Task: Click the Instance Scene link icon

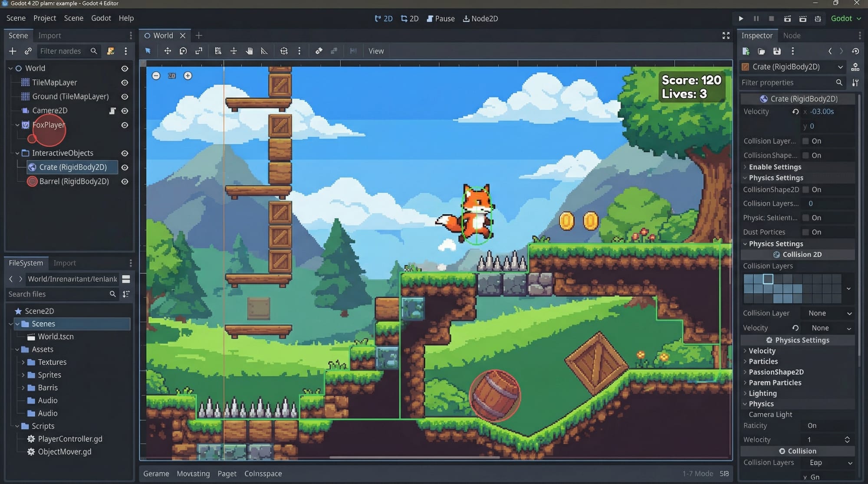Action: click(x=28, y=51)
